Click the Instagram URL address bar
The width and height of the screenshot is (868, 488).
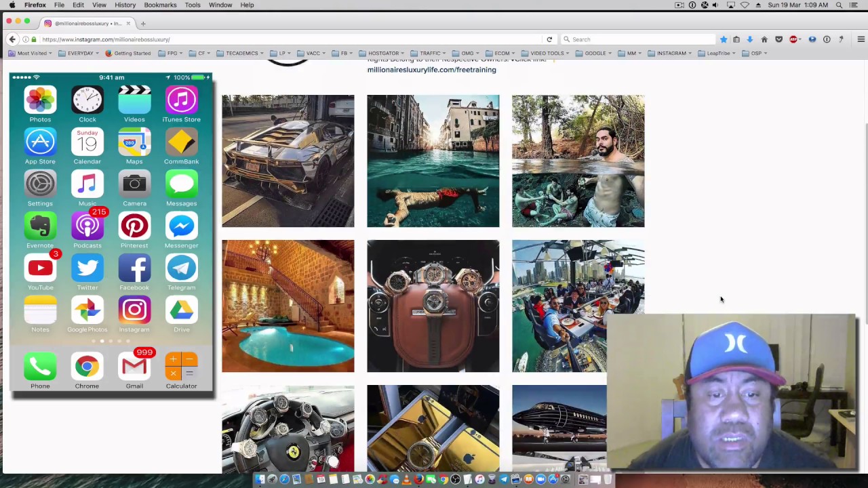coord(292,39)
